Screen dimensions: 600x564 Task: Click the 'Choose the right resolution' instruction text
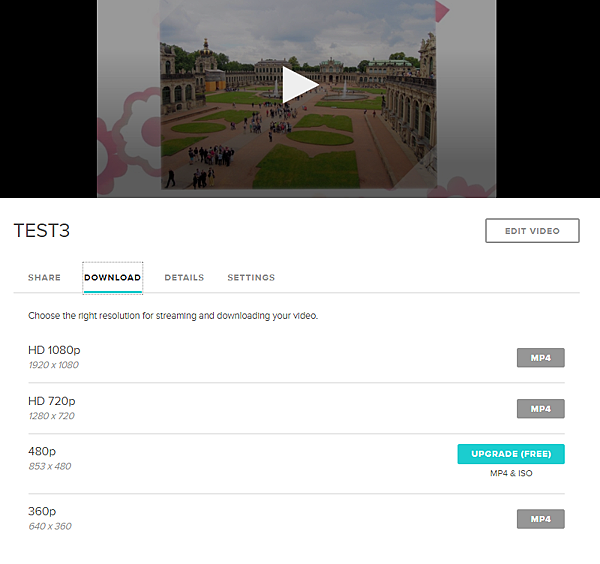(x=173, y=316)
